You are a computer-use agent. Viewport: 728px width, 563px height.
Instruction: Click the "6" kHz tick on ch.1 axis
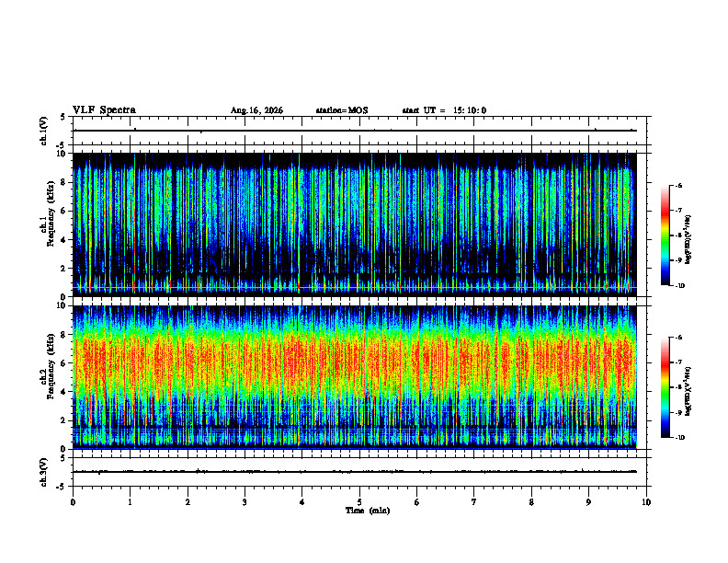[x=64, y=212]
